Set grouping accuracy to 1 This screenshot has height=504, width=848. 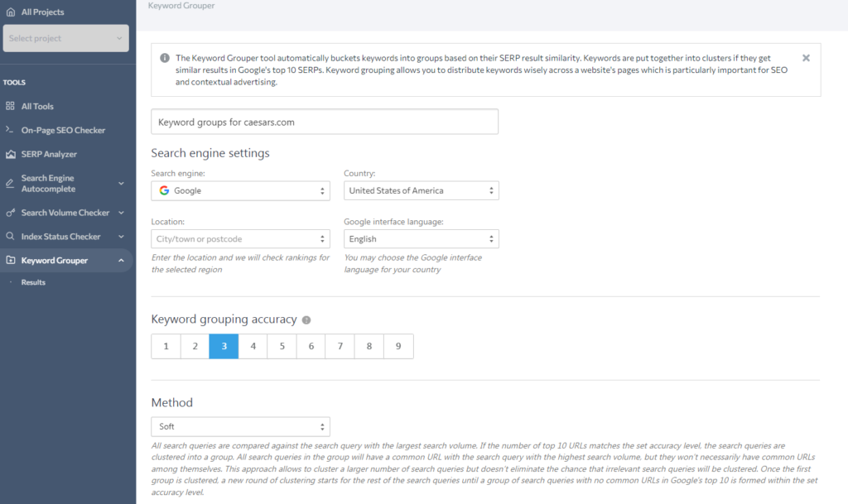click(166, 346)
